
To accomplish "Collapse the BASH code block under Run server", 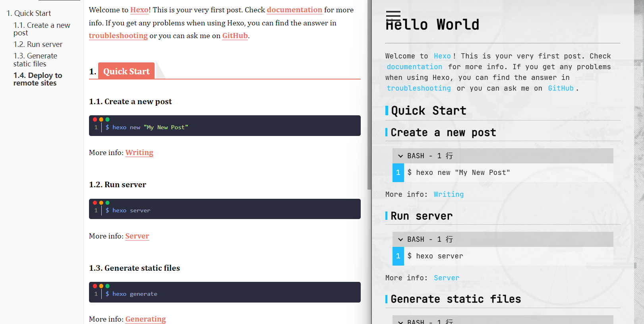I will [400, 239].
